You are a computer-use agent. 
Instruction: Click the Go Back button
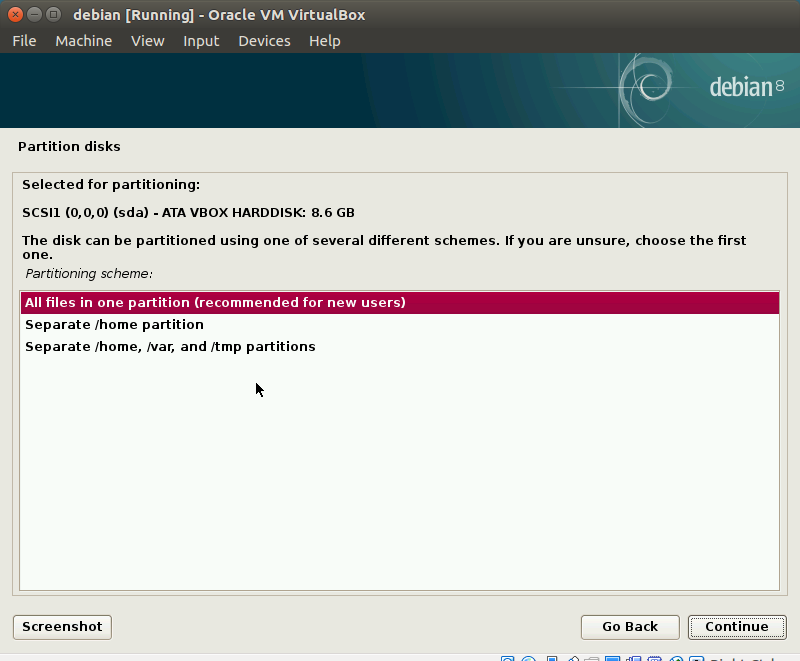click(x=630, y=627)
